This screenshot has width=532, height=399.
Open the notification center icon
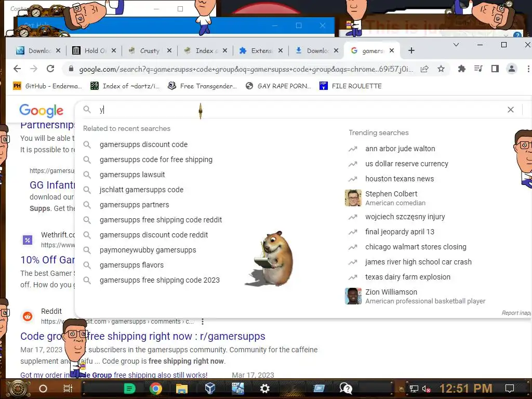[x=510, y=388]
